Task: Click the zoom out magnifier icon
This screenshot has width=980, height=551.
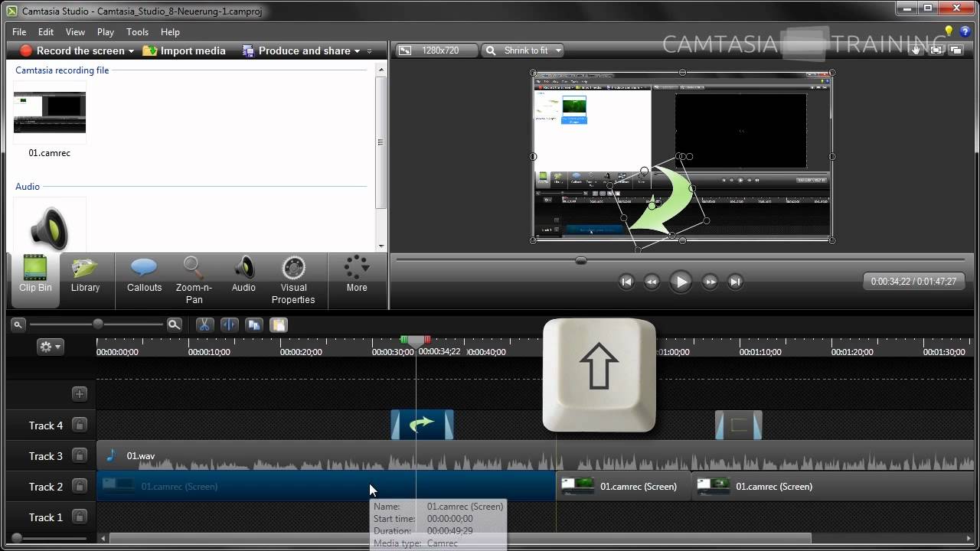Action: point(18,324)
